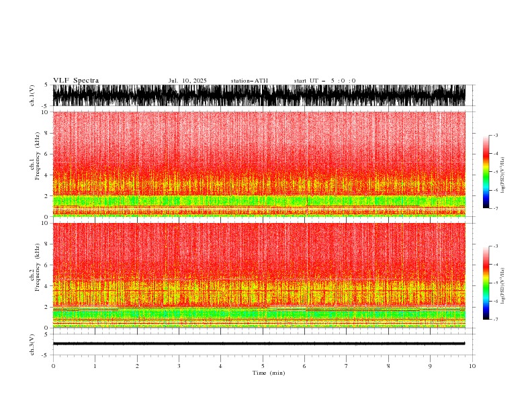Click the -7 label on ch.1 color bar
The image size is (532, 411).
tap(496, 208)
